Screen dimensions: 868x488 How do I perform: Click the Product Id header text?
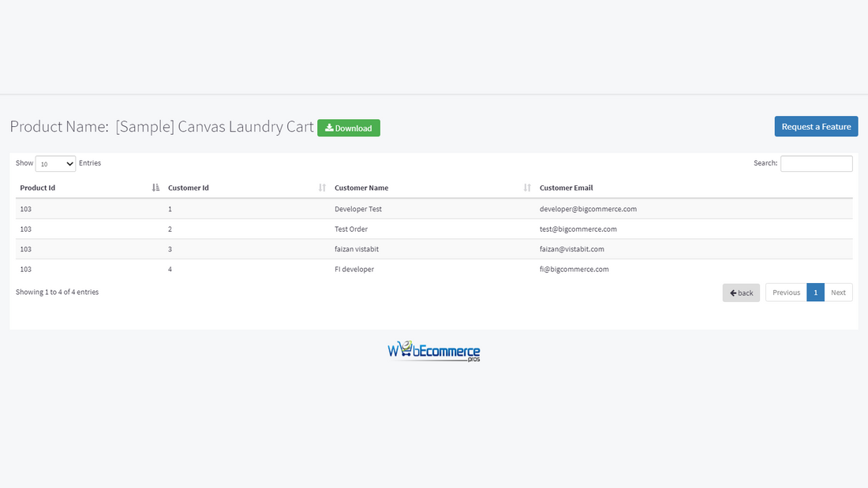pos(38,188)
